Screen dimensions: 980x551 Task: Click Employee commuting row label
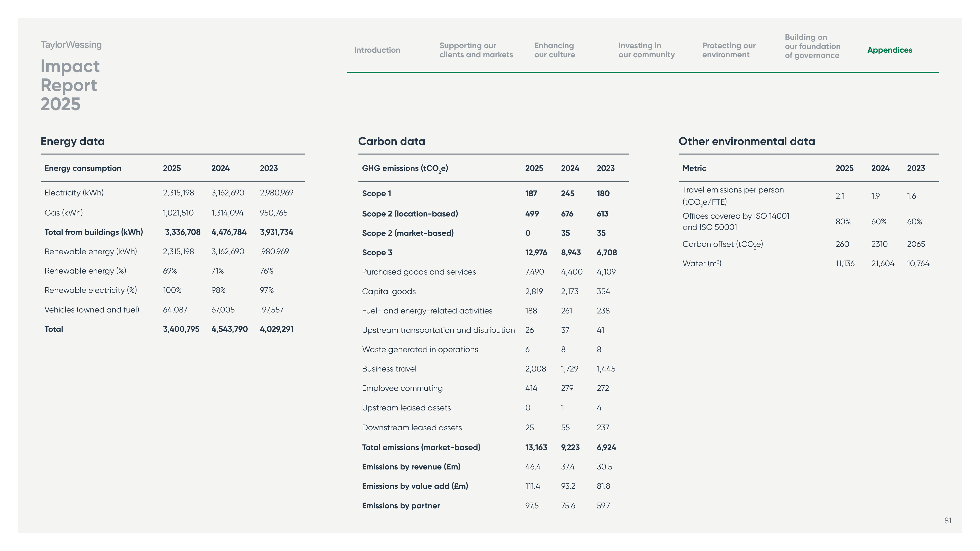[402, 388]
